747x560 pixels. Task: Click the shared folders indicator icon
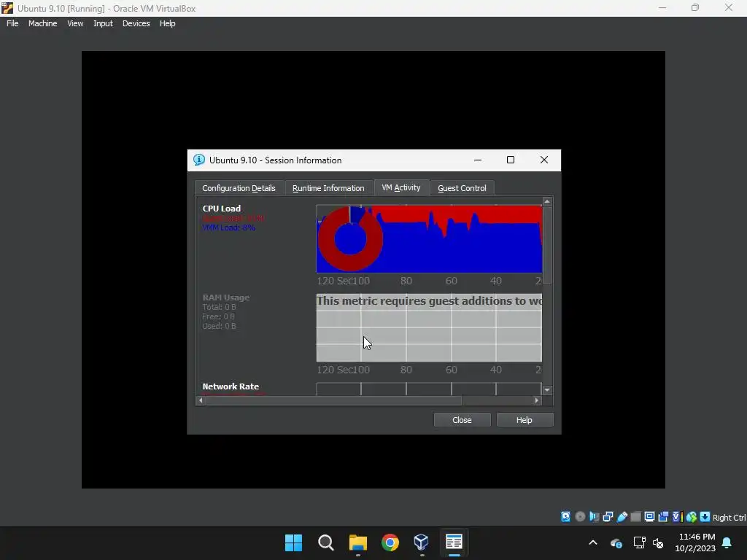point(635,517)
